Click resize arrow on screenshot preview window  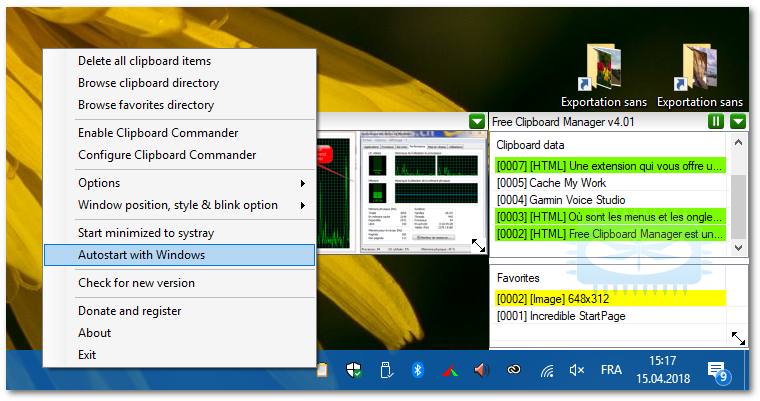tap(478, 245)
